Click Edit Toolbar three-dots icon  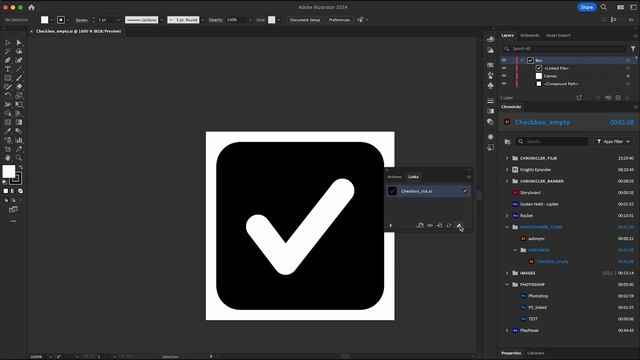point(13,221)
